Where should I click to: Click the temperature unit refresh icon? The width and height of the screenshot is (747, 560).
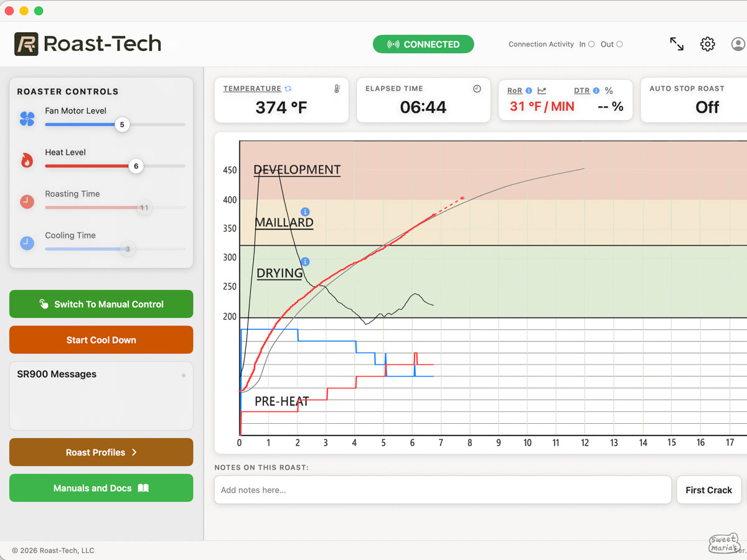coord(288,89)
